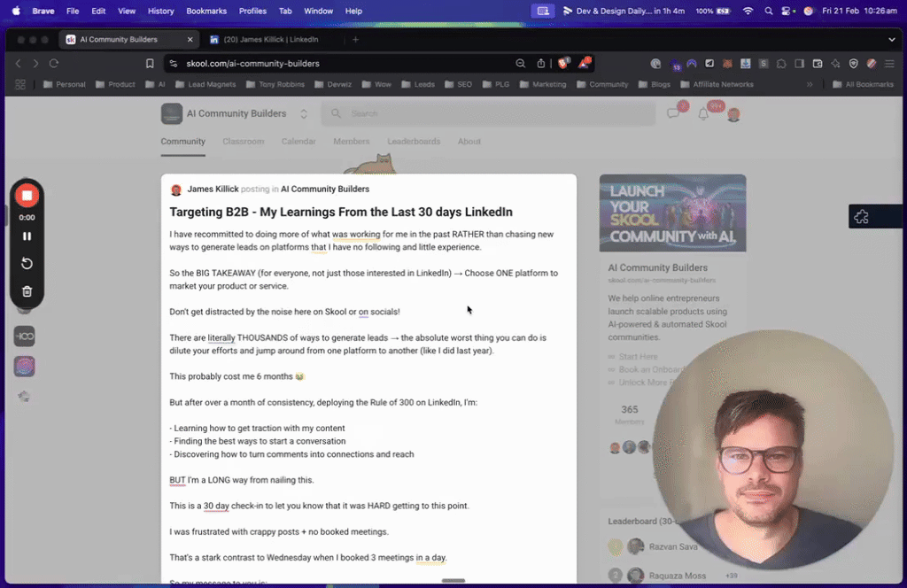Open the AI Community Builders group switcher arrows
This screenshot has width=907, height=588.
304,114
